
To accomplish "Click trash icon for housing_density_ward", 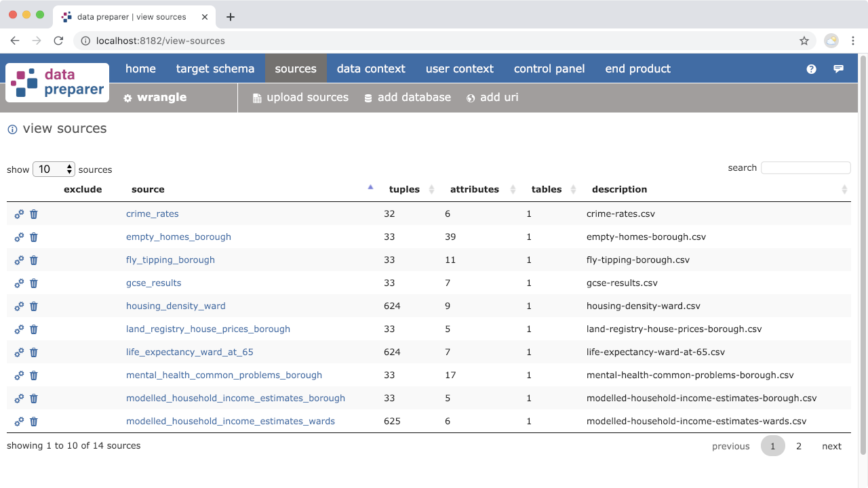I will (34, 306).
